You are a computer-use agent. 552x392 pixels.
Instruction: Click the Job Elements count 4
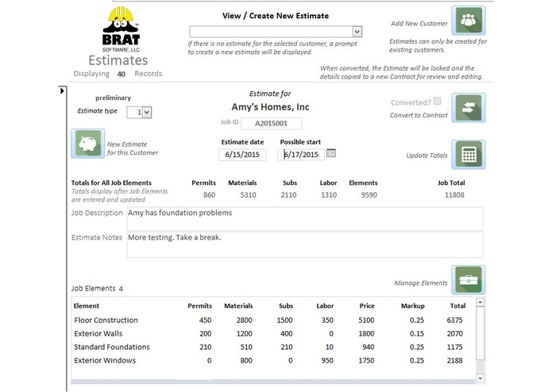pos(121,289)
